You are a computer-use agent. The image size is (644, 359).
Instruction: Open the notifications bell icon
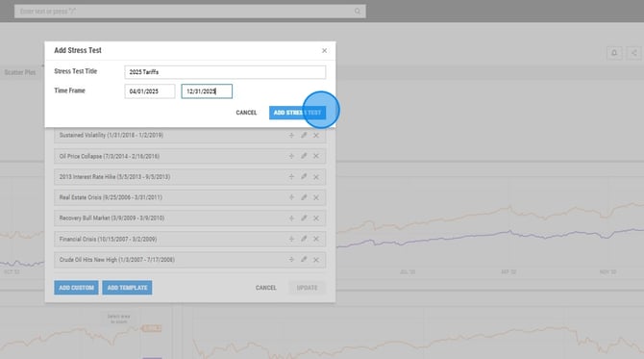(614, 53)
